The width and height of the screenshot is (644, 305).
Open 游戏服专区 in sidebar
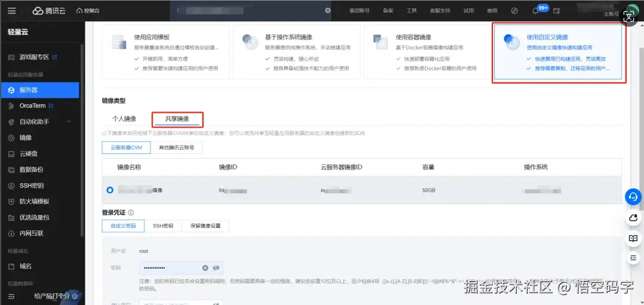point(34,57)
